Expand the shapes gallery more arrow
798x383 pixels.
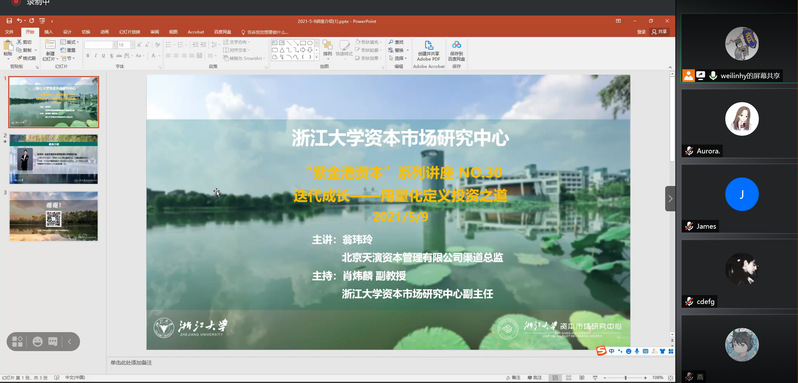pyautogui.click(x=316, y=57)
